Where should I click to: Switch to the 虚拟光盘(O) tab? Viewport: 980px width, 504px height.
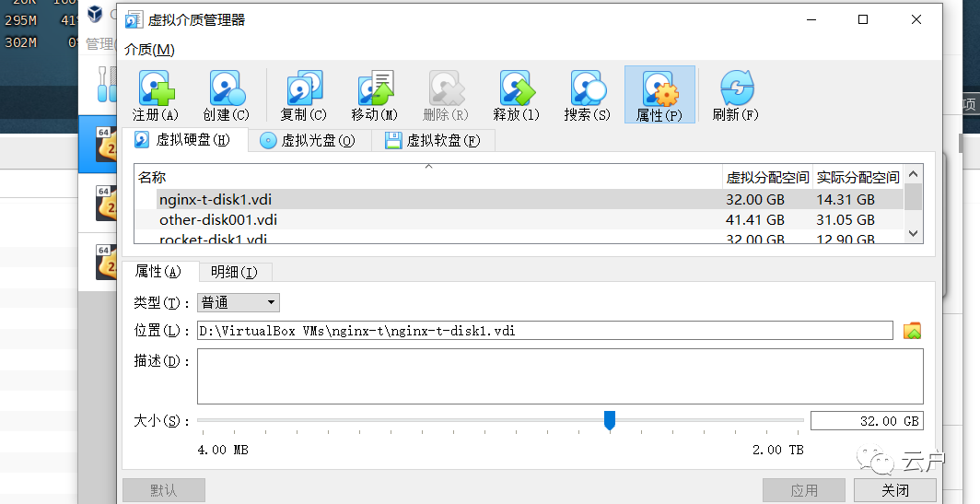(x=309, y=141)
